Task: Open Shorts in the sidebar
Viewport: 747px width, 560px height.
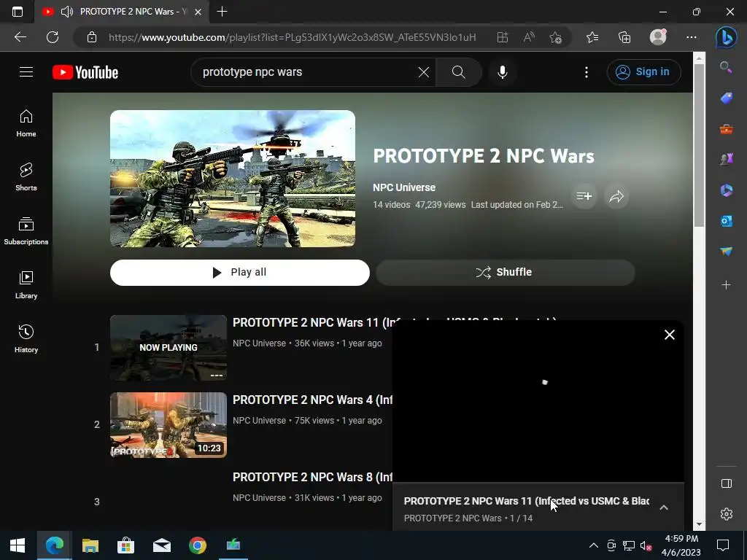Action: tap(26, 177)
